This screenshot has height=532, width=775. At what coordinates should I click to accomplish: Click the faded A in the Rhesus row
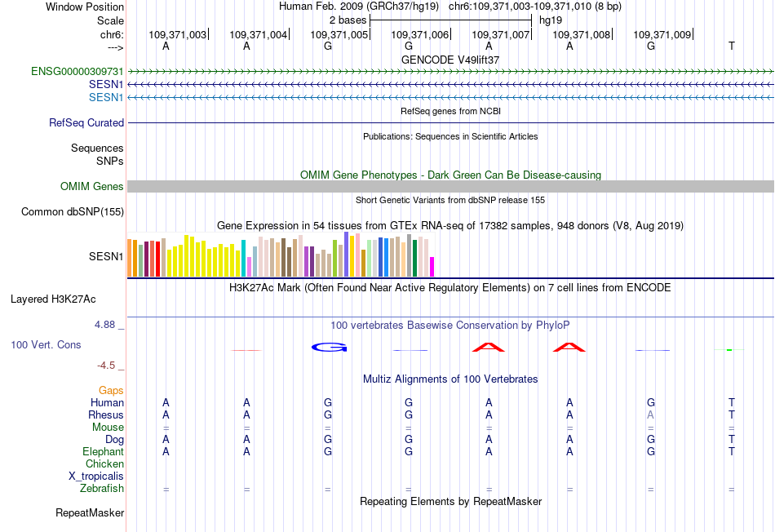click(650, 415)
